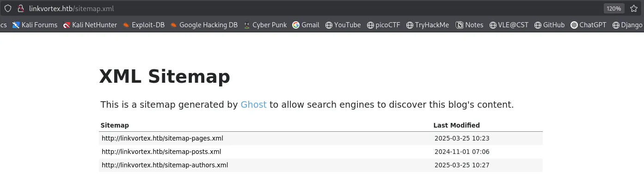Open the YouTube bookmark
This screenshot has width=644, height=190.
(343, 25)
